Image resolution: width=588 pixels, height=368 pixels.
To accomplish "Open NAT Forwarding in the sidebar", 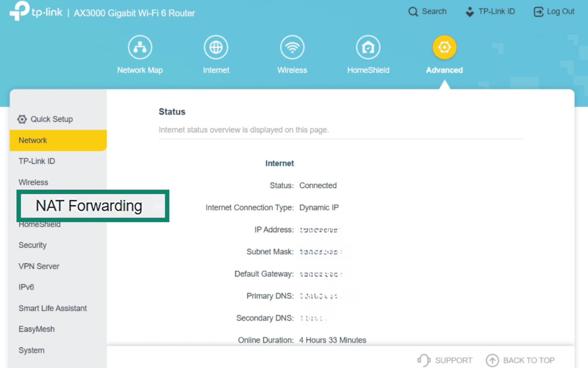I will click(89, 206).
